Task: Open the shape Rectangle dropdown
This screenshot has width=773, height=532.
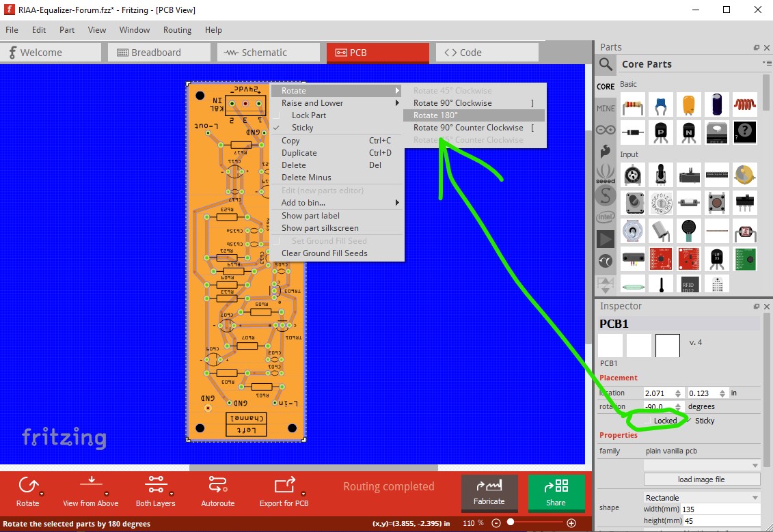Action: pyautogui.click(x=702, y=498)
